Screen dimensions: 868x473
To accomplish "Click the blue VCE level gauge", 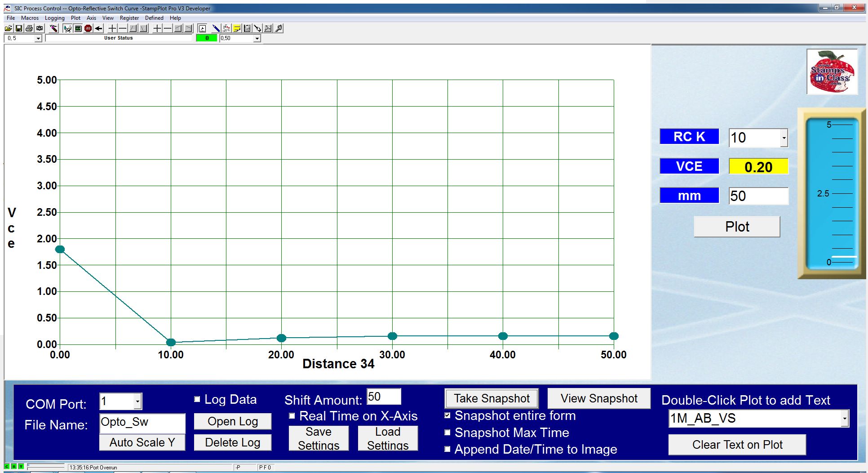I will pyautogui.click(x=831, y=193).
